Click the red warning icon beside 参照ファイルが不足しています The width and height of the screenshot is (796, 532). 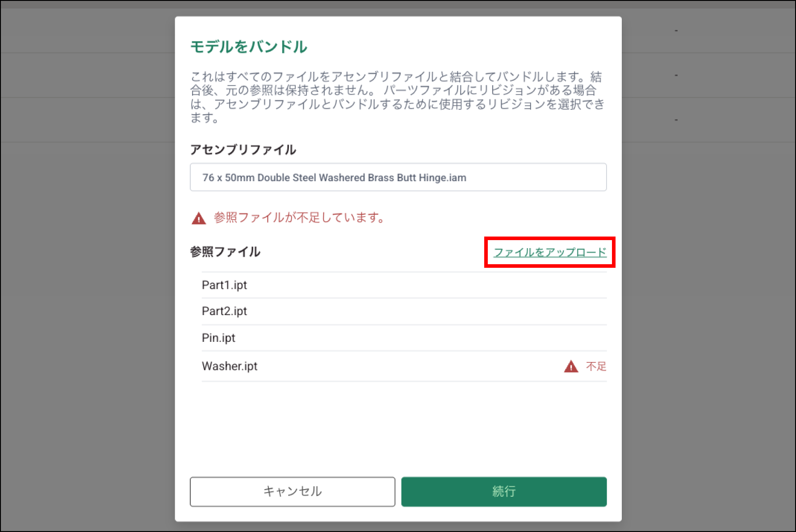click(x=199, y=218)
